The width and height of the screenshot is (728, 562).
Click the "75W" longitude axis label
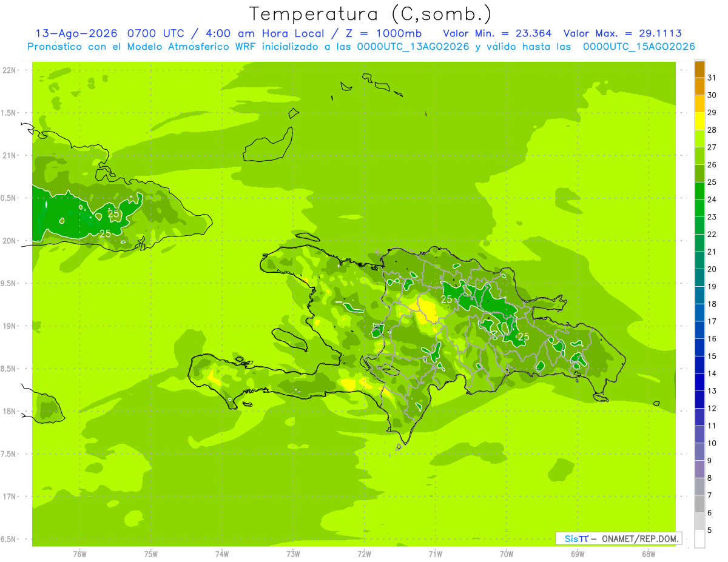[150, 554]
